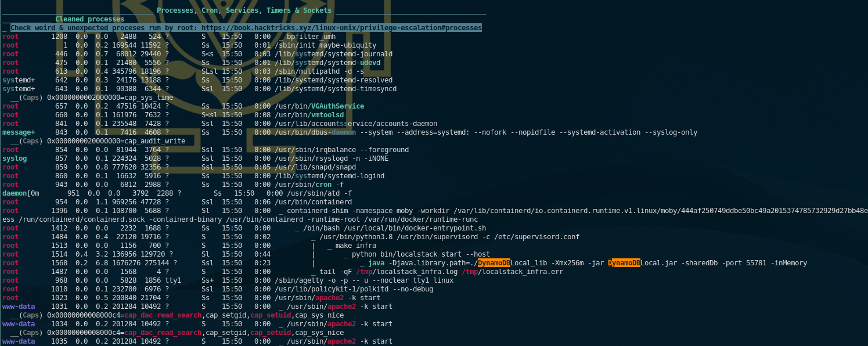This screenshot has height=346, width=868.
Task: Select the 'cap_audit_write' capability line
Action: tap(98, 141)
